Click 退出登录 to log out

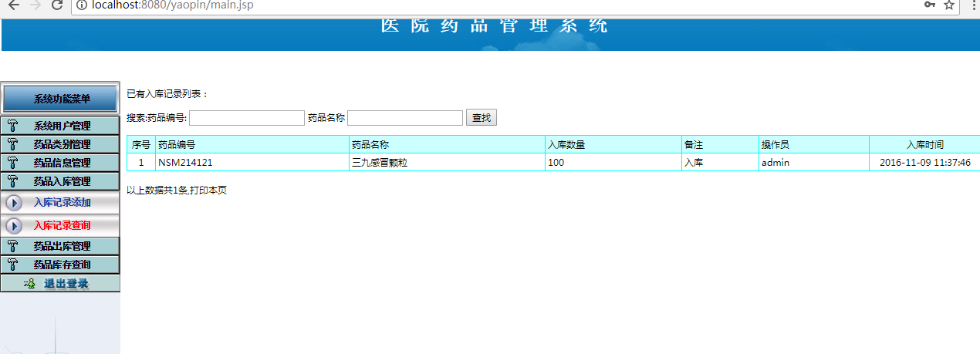66,284
